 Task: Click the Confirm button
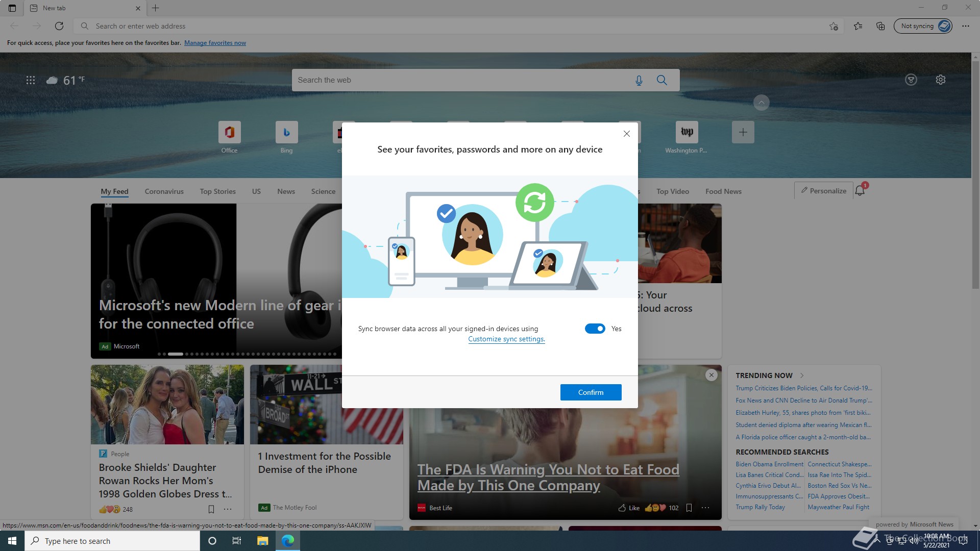591,392
